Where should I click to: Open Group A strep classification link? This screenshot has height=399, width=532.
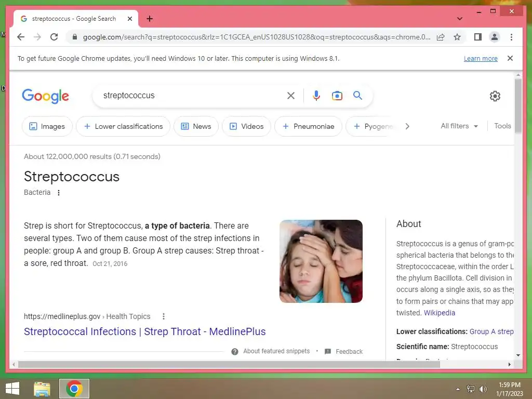tap(491, 331)
